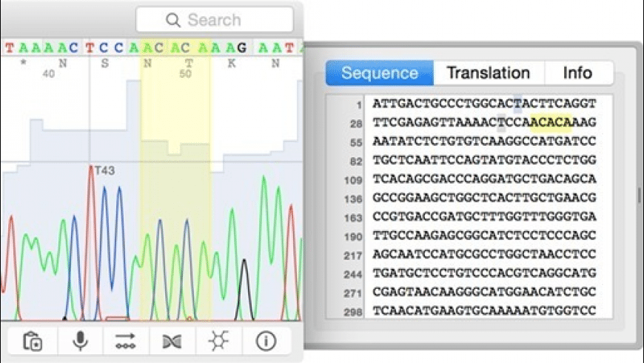Click the magnifying glass search icon
The width and height of the screenshot is (644, 363).
click(174, 20)
